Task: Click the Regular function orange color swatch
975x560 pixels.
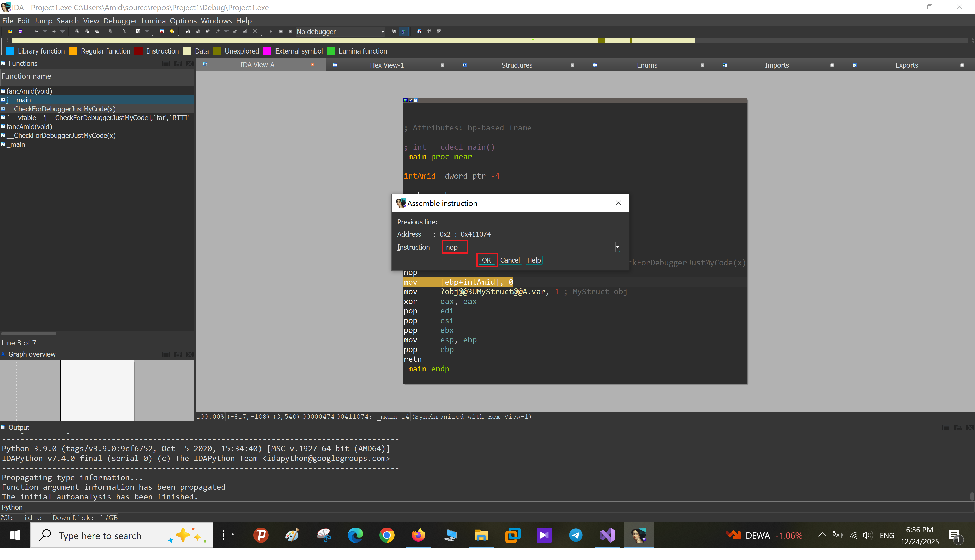Action: 73,51
